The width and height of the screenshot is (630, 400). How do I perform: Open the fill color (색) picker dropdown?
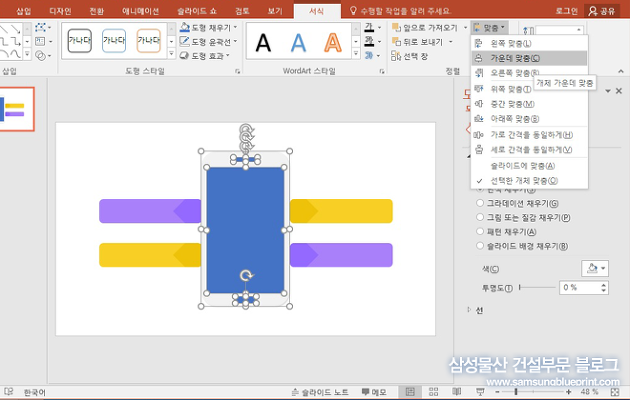coord(595,268)
